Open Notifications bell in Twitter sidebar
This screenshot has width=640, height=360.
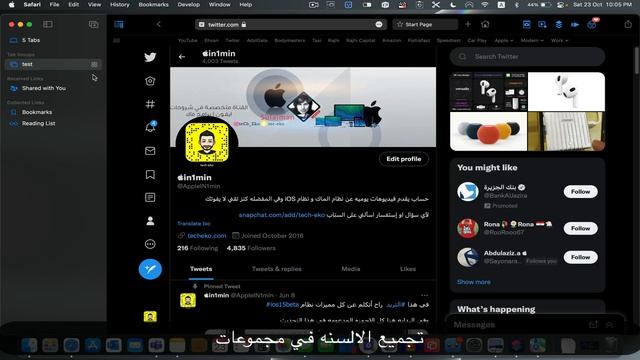150,127
